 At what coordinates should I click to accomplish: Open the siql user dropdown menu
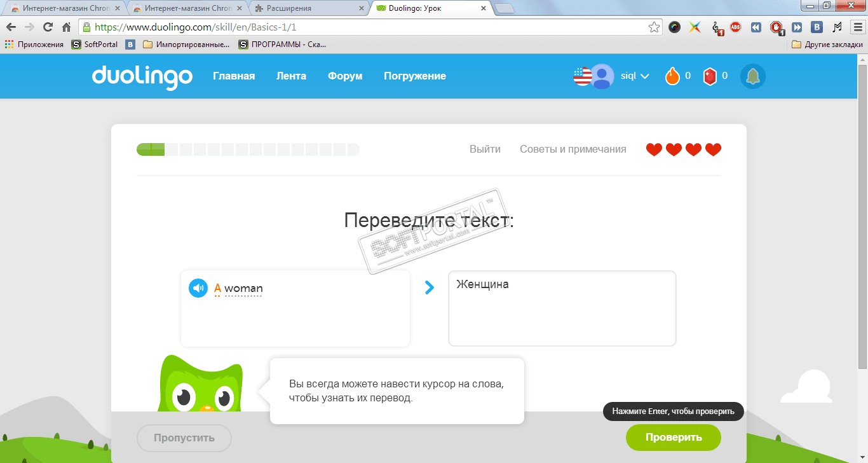[x=635, y=76]
